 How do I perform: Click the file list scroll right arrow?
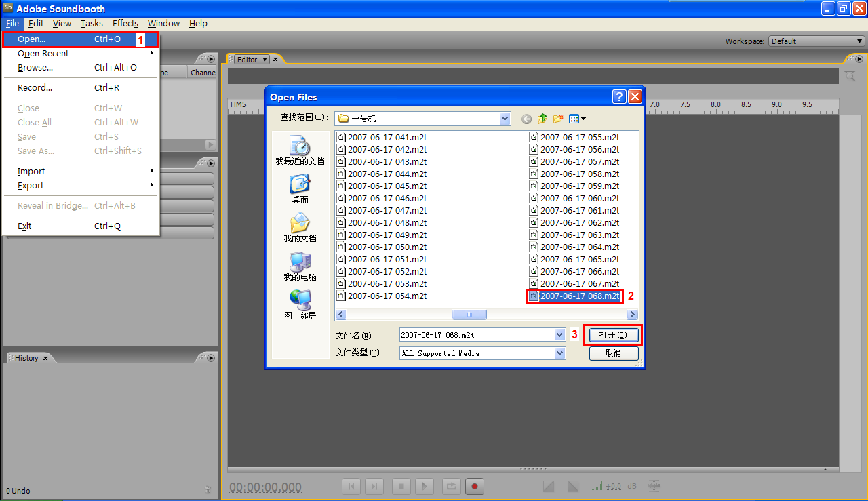coord(632,315)
